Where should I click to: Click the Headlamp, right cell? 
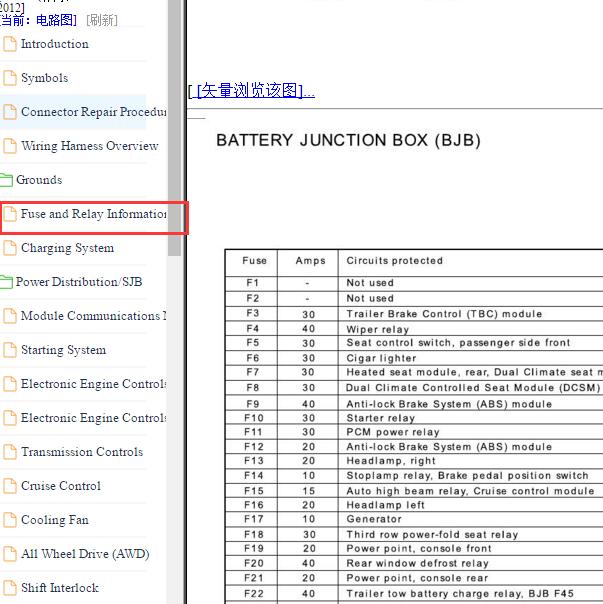click(391, 461)
